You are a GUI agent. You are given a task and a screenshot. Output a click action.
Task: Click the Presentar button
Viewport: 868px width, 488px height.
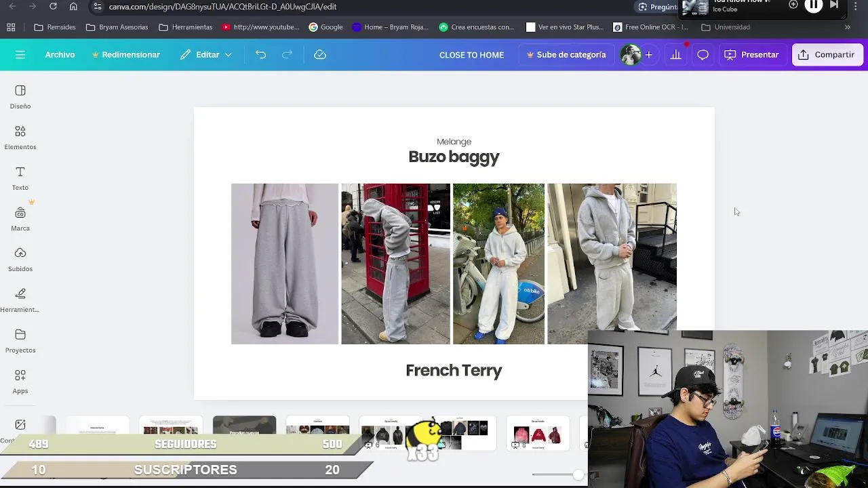pos(751,54)
